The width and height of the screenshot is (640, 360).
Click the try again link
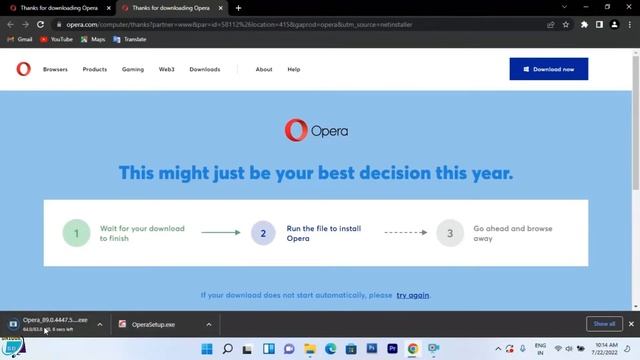point(412,295)
